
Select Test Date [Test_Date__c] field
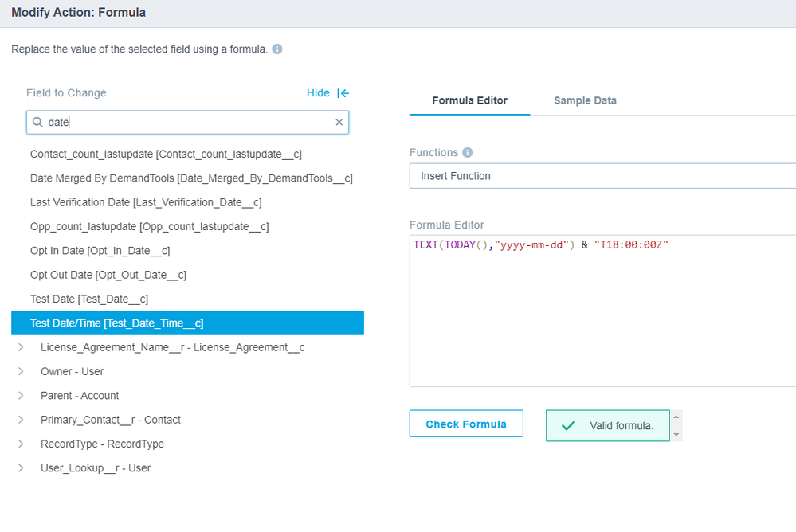tap(89, 299)
